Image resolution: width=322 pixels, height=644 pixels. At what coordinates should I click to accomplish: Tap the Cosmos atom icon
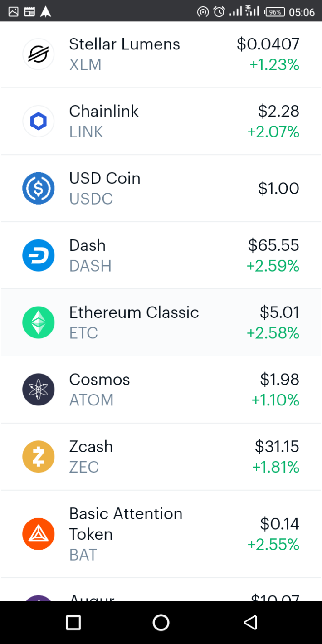coord(39,390)
